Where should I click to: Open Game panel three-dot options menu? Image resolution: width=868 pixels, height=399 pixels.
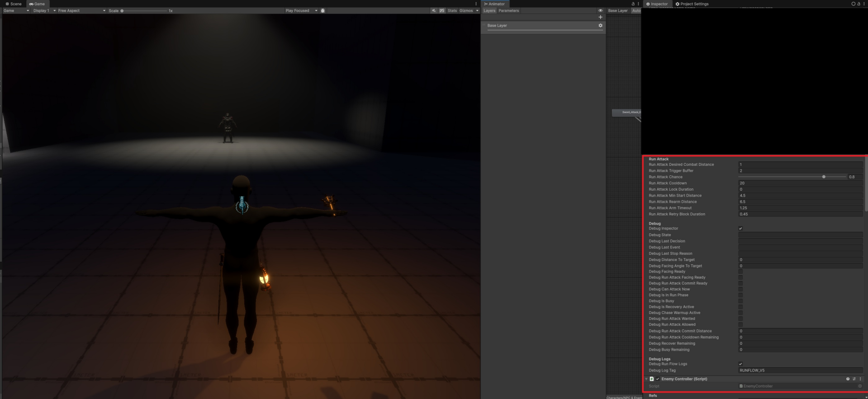click(x=476, y=4)
